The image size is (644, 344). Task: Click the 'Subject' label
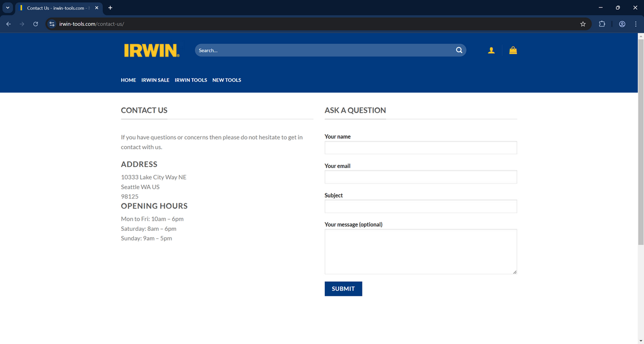pyautogui.click(x=333, y=195)
